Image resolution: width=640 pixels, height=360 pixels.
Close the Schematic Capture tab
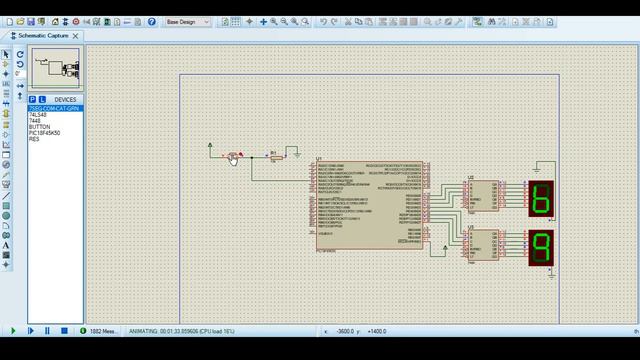click(76, 36)
